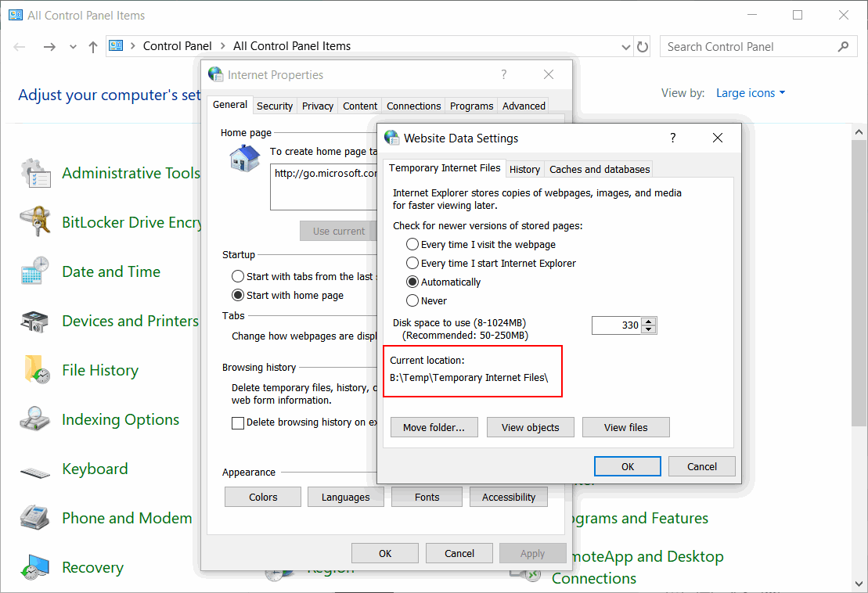This screenshot has width=868, height=593.
Task: Open the Keyboard icon
Action: (36, 469)
